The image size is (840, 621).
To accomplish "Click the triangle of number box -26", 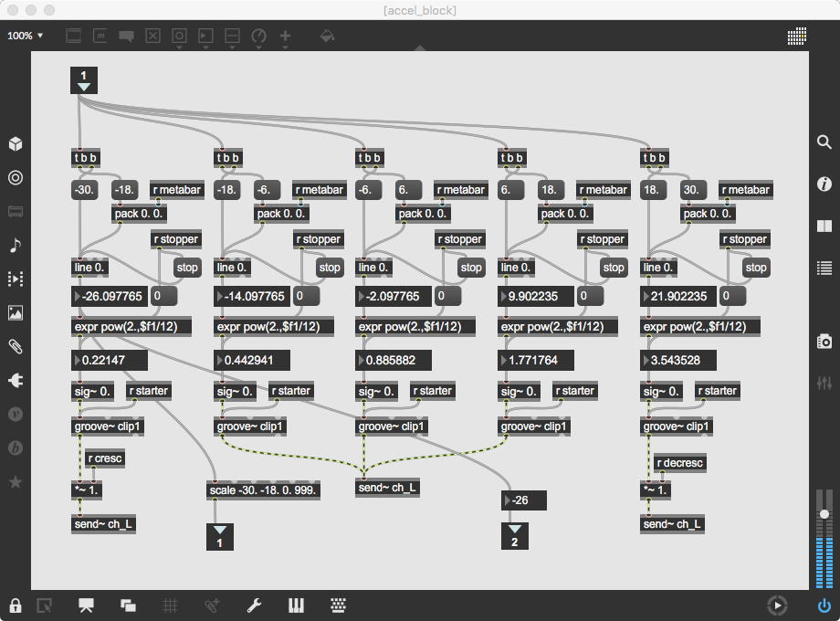I will (508, 500).
